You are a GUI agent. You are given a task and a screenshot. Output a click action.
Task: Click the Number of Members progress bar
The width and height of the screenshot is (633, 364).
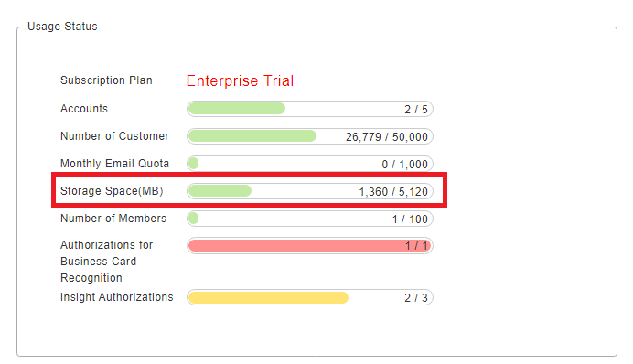pos(309,219)
